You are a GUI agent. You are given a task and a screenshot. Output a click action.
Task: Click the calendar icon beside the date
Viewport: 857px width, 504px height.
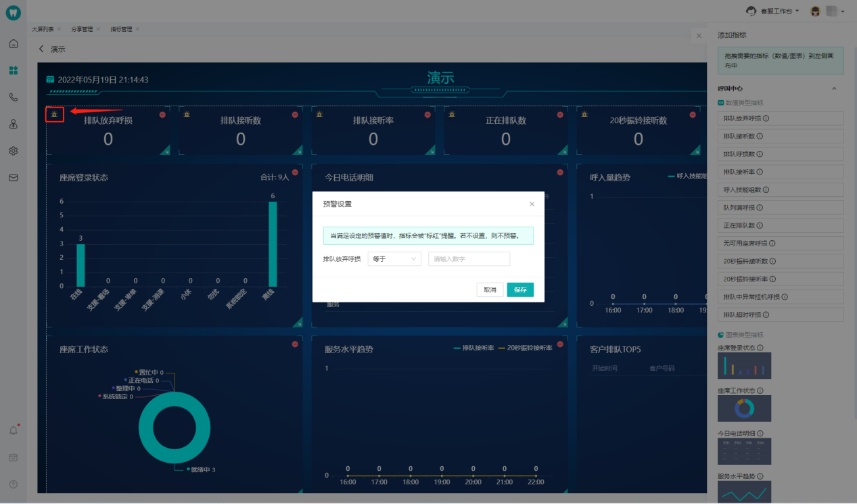pyautogui.click(x=50, y=79)
